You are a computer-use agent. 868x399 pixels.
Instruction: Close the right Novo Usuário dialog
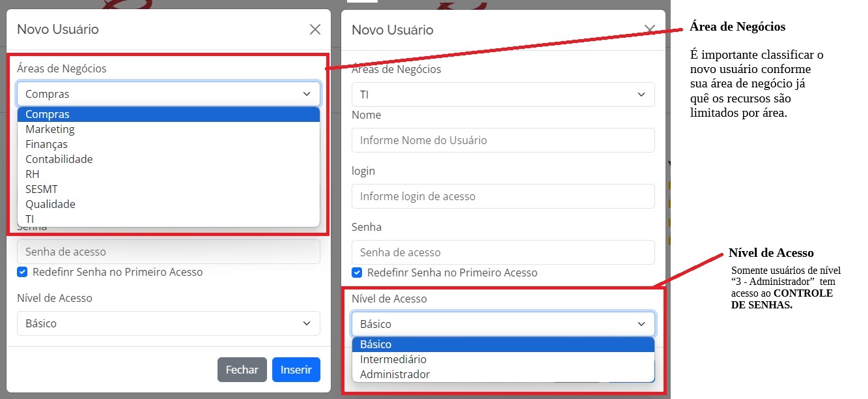(x=649, y=29)
